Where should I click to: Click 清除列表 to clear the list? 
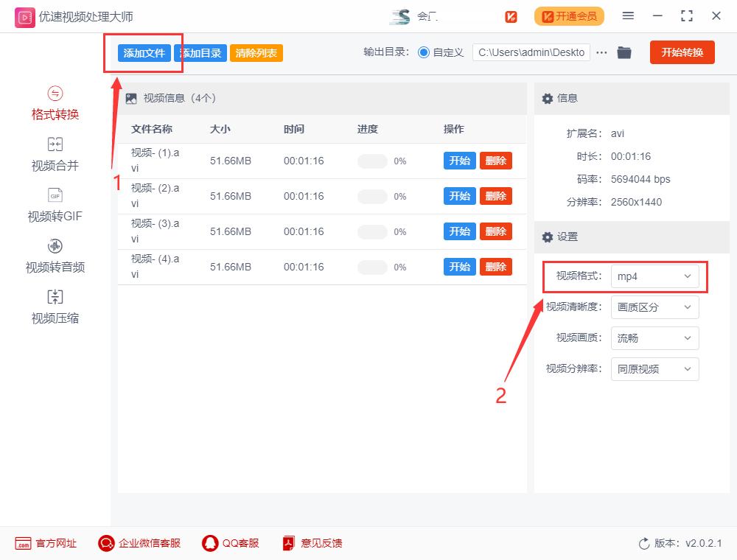point(256,52)
